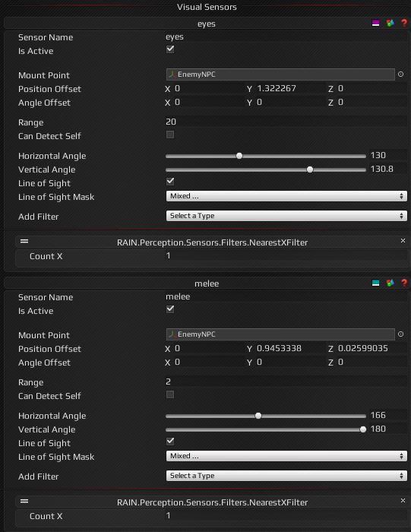
Task: Click the melee sensor visualization cubes icon
Action: [x=390, y=283]
